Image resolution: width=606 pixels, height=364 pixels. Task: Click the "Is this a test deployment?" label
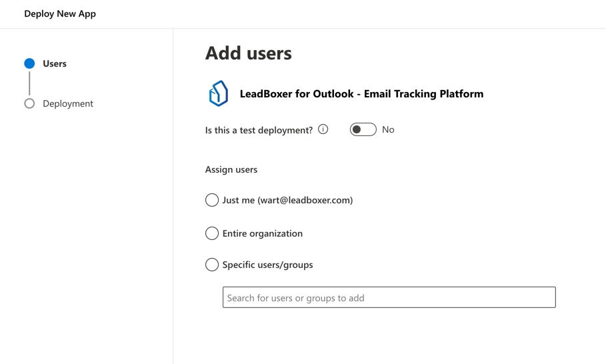point(259,130)
